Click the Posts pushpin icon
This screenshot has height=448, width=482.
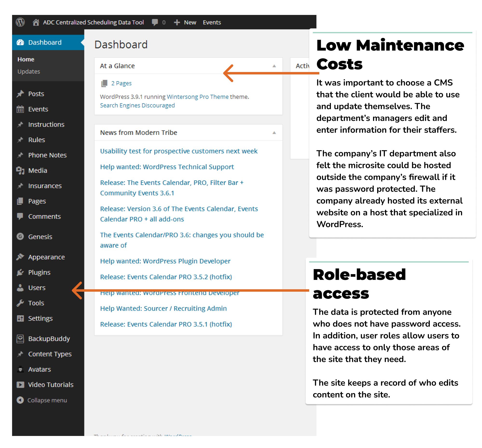(x=20, y=94)
